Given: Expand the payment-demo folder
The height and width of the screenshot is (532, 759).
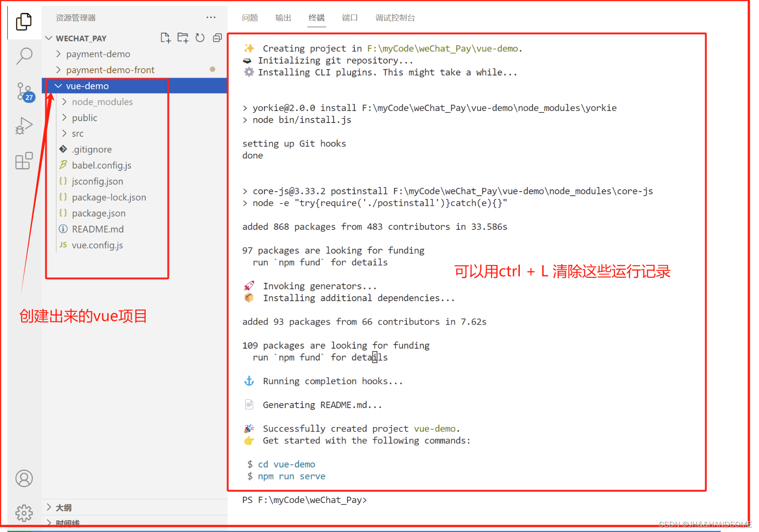Looking at the screenshot, I should (58, 54).
